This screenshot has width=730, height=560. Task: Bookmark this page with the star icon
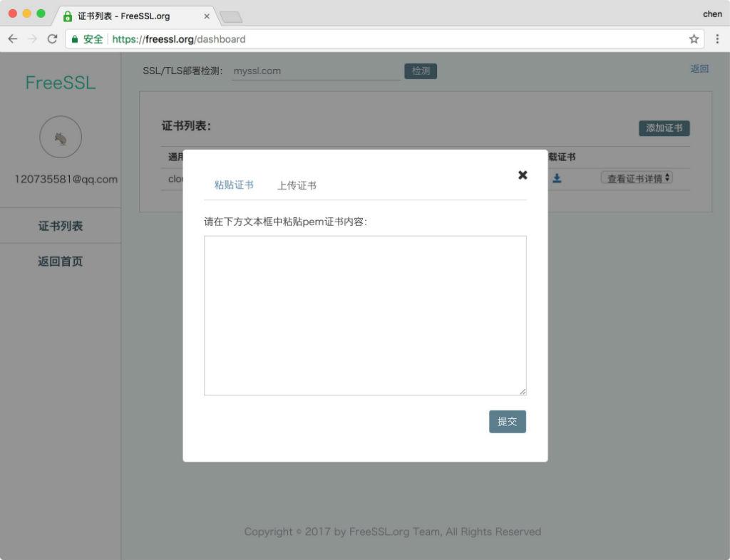[x=694, y=39]
